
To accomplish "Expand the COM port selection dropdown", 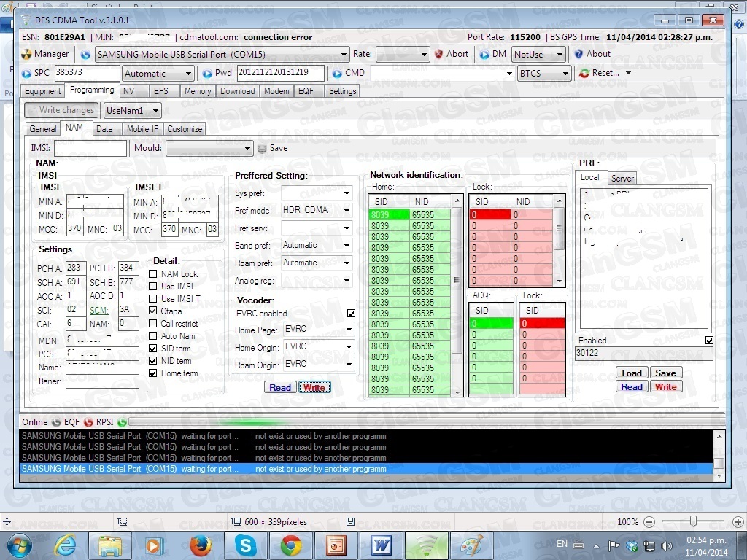I will (344, 55).
